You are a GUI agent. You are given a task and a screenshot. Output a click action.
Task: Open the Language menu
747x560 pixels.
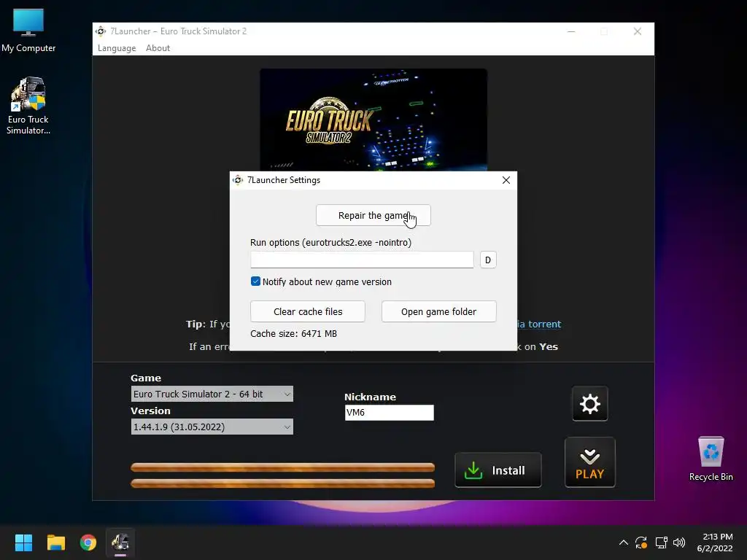(117, 48)
